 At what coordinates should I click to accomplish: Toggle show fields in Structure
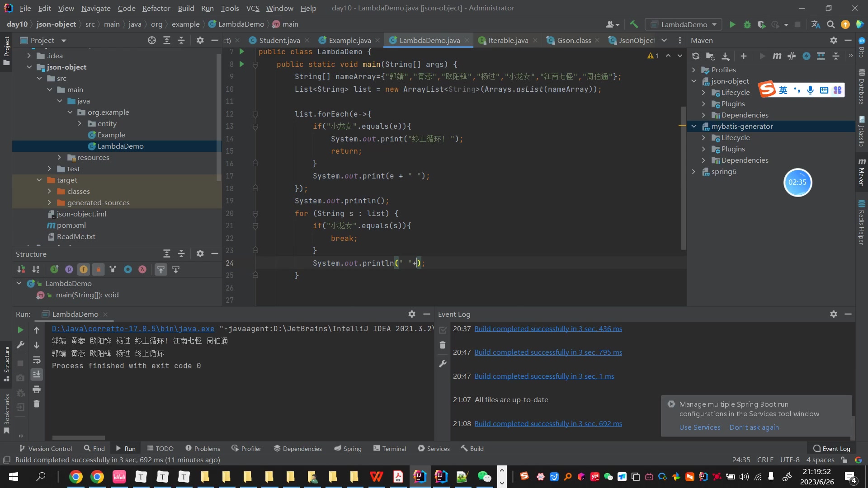[x=84, y=269]
